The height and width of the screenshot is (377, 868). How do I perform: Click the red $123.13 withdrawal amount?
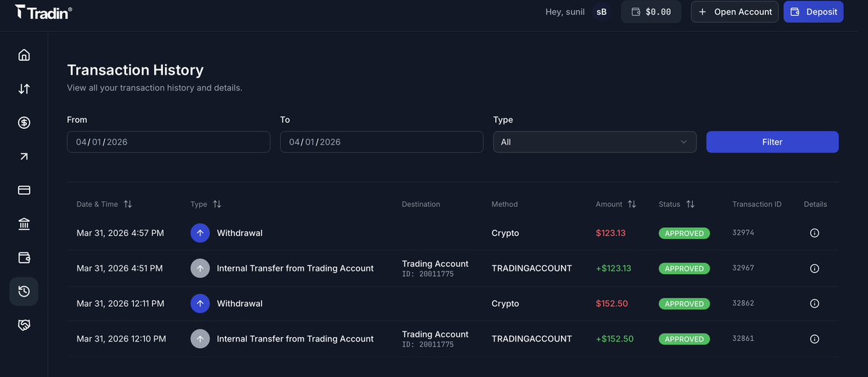tap(610, 233)
